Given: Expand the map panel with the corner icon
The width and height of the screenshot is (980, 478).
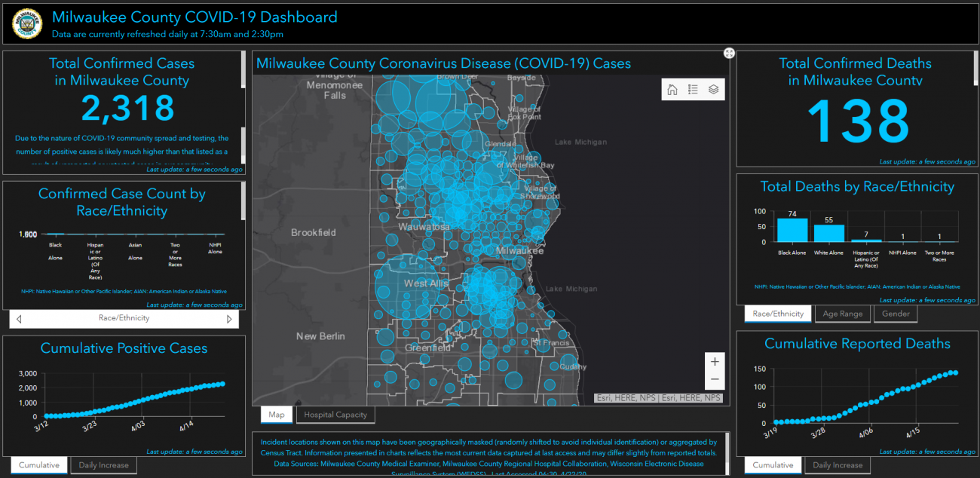Looking at the screenshot, I should coord(729,53).
